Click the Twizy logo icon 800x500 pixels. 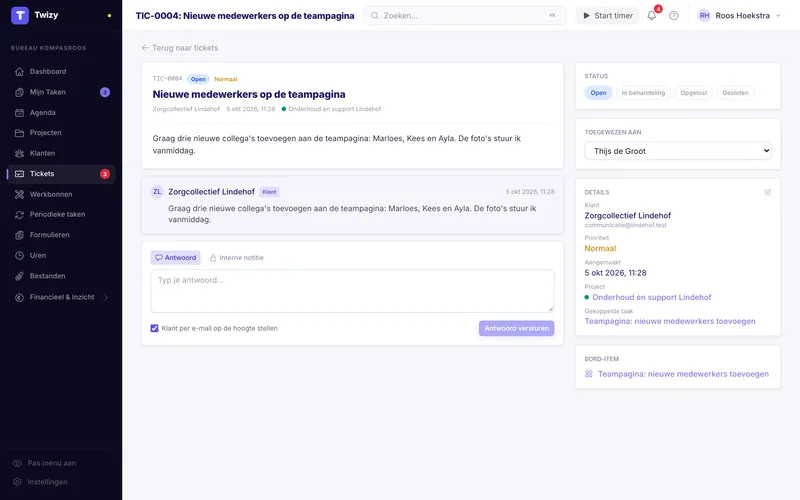point(20,15)
